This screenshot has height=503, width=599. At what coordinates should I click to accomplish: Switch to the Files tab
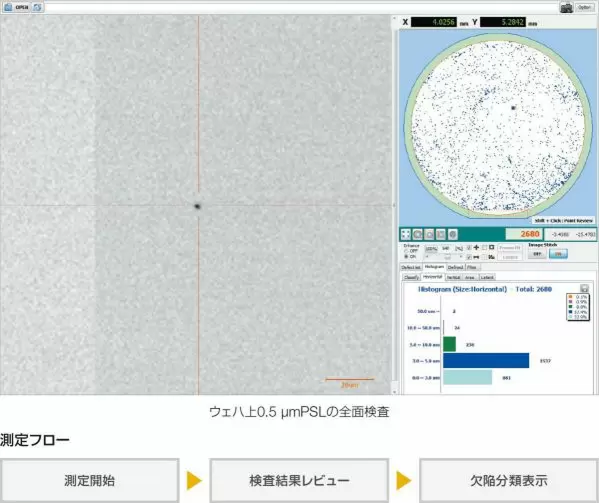(x=472, y=267)
